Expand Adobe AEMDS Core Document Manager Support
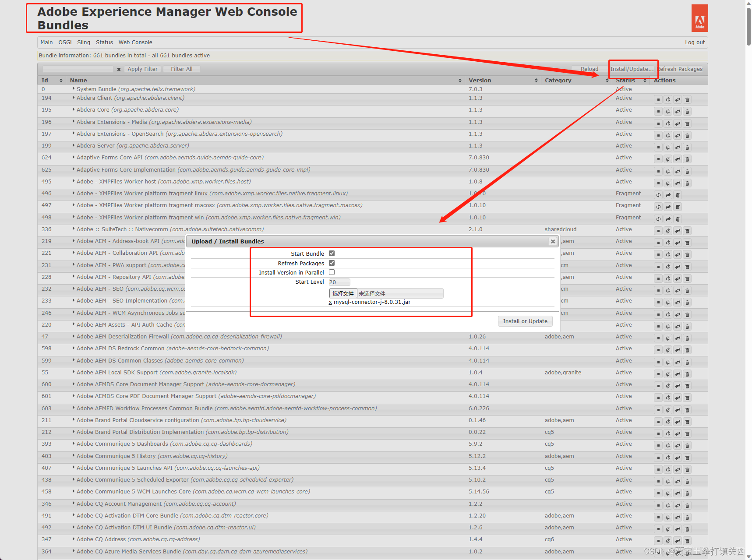This screenshot has width=752, height=560. click(x=73, y=384)
